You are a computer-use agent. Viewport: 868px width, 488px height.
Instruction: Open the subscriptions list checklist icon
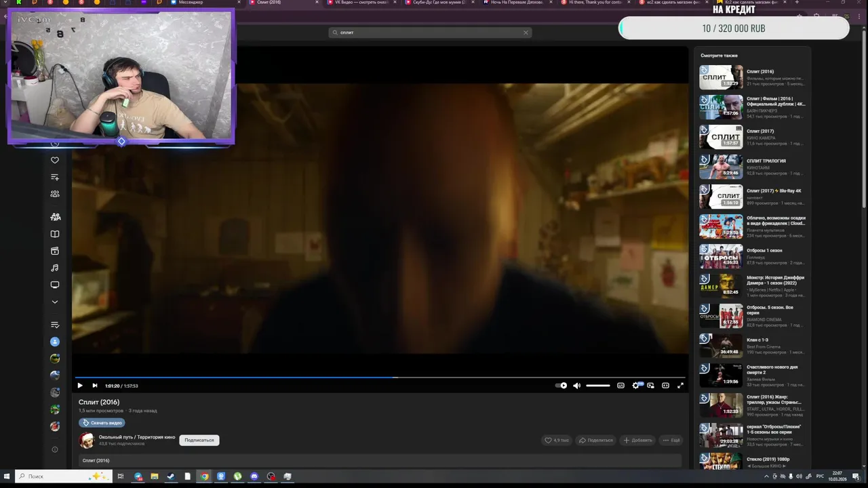coord(55,325)
